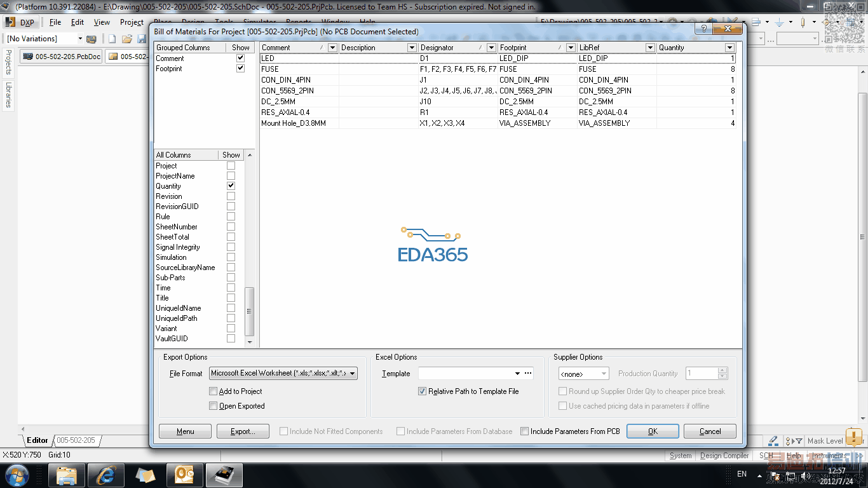Launch Internet Explorer from the taskbar
Viewport: 868px width, 488px height.
tap(105, 475)
